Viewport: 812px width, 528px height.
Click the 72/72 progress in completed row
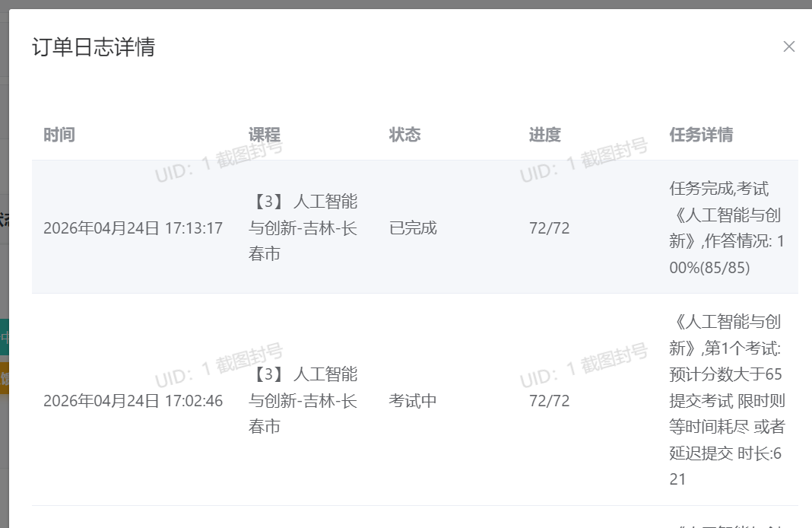point(550,228)
